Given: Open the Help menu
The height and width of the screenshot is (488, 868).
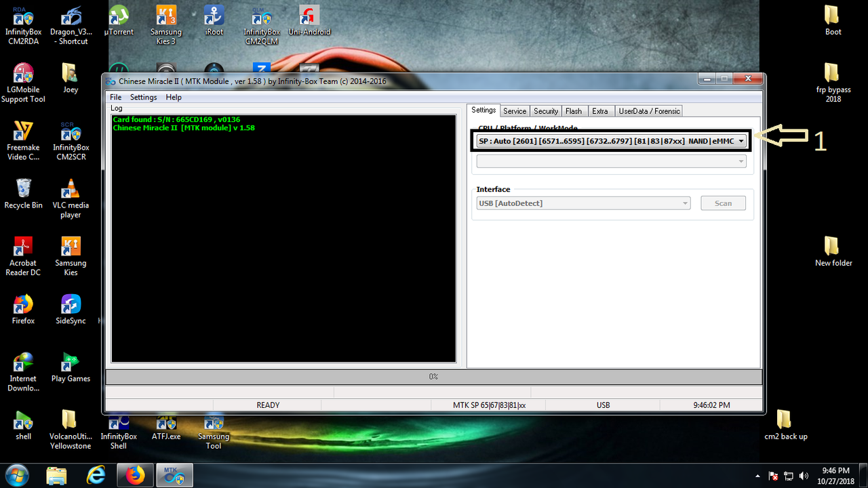Looking at the screenshot, I should coord(174,97).
